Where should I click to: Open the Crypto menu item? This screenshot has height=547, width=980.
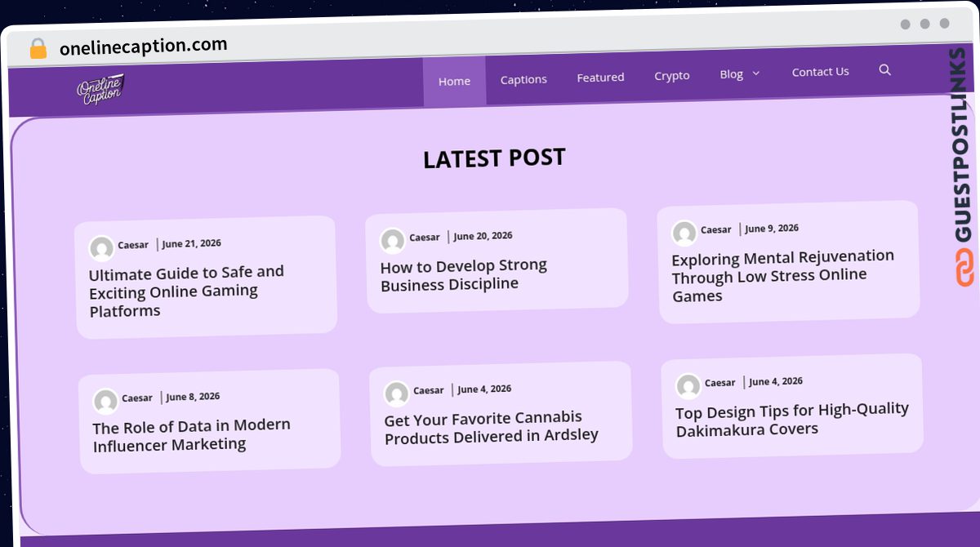(672, 75)
